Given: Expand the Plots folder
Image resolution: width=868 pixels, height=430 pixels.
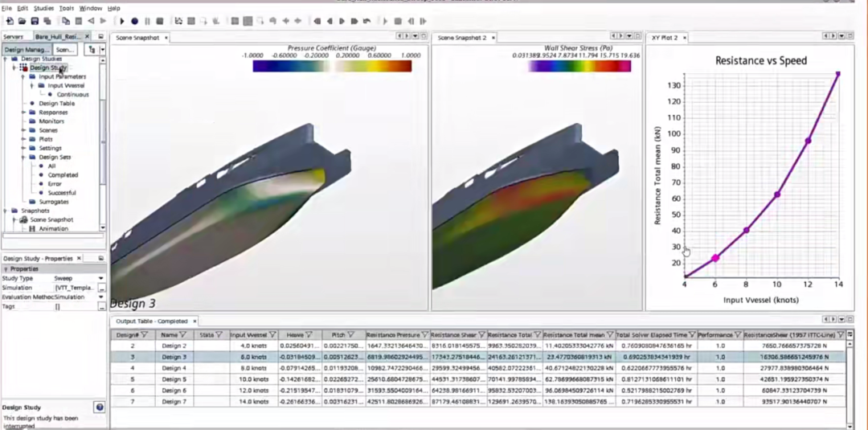Looking at the screenshot, I should [23, 140].
